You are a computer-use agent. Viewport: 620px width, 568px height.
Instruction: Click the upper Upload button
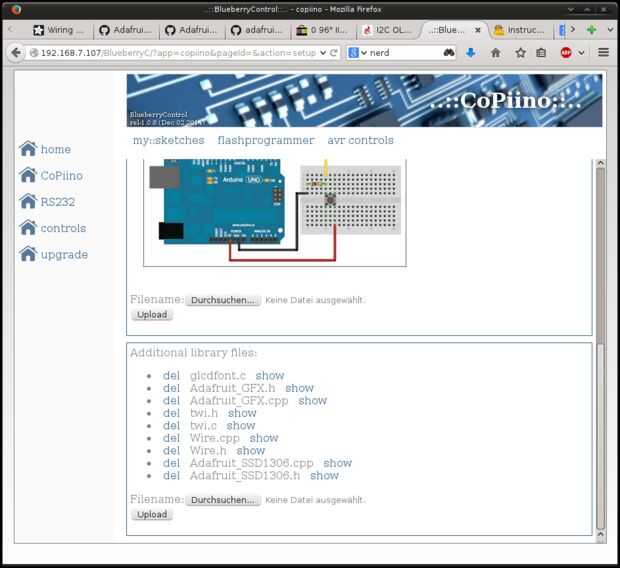point(152,315)
